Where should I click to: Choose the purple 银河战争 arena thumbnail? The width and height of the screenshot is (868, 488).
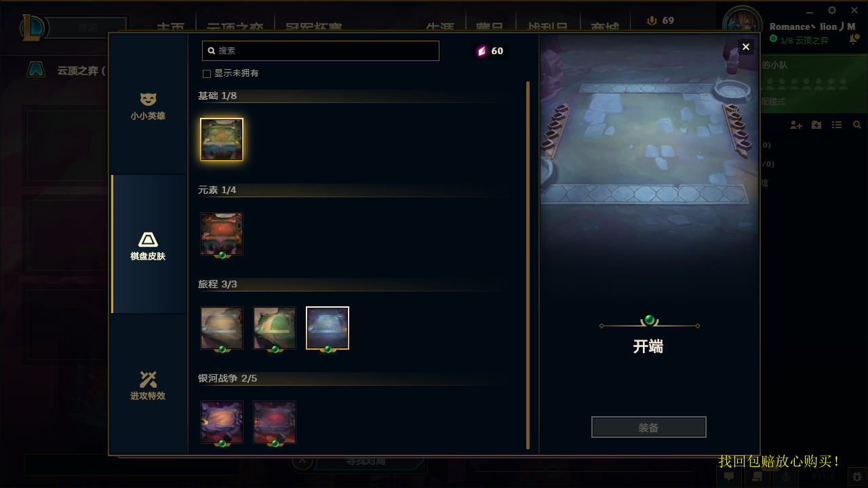tap(222, 423)
